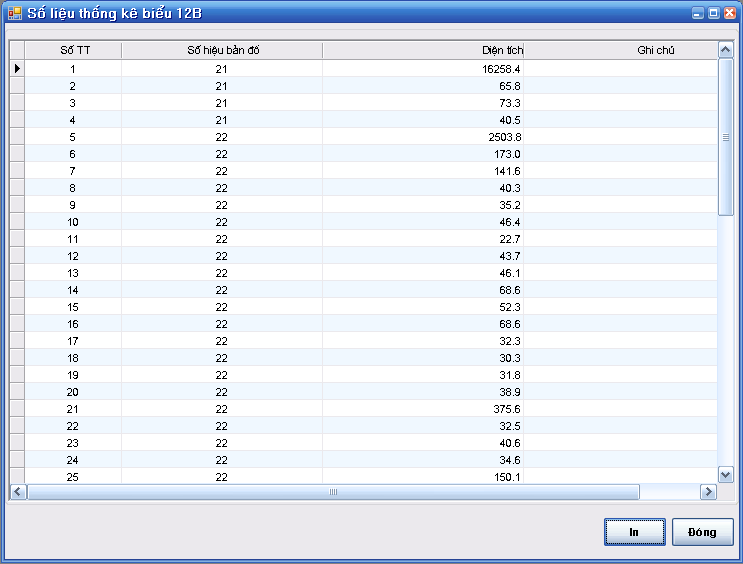
Task: Click the vertical scrollbar up arrow
Action: click(726, 50)
